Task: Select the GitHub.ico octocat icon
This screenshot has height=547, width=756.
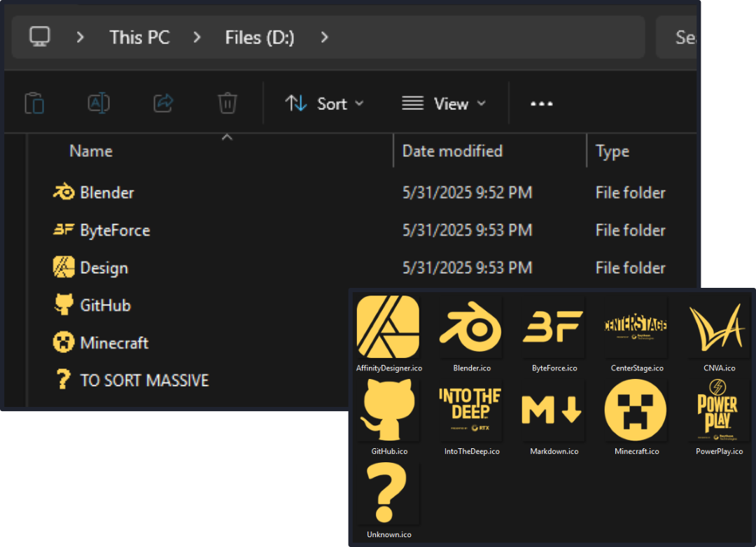Action: (388, 410)
